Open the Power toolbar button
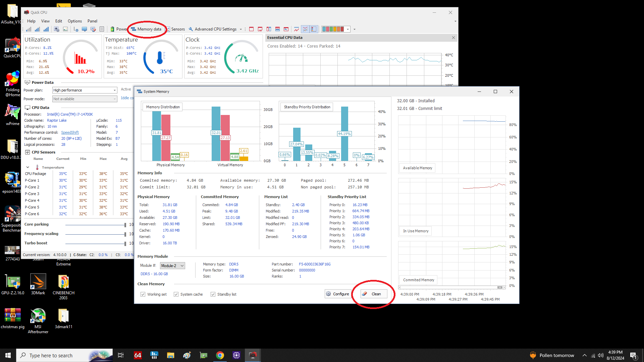Image resolution: width=644 pixels, height=362 pixels. (119, 29)
